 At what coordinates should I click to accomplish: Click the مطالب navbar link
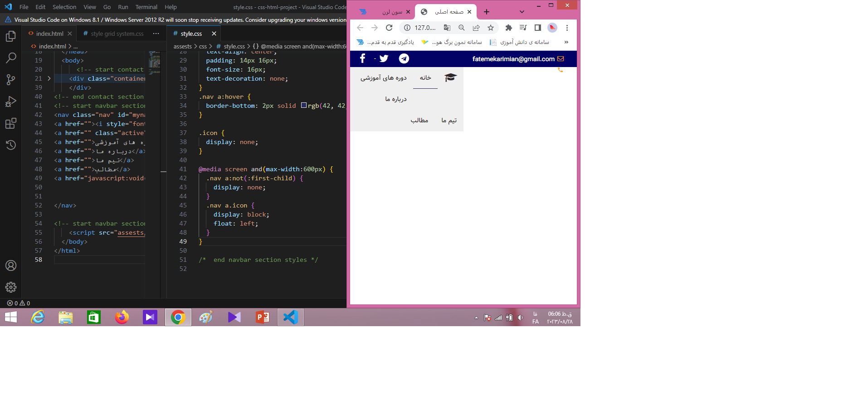coord(419,120)
